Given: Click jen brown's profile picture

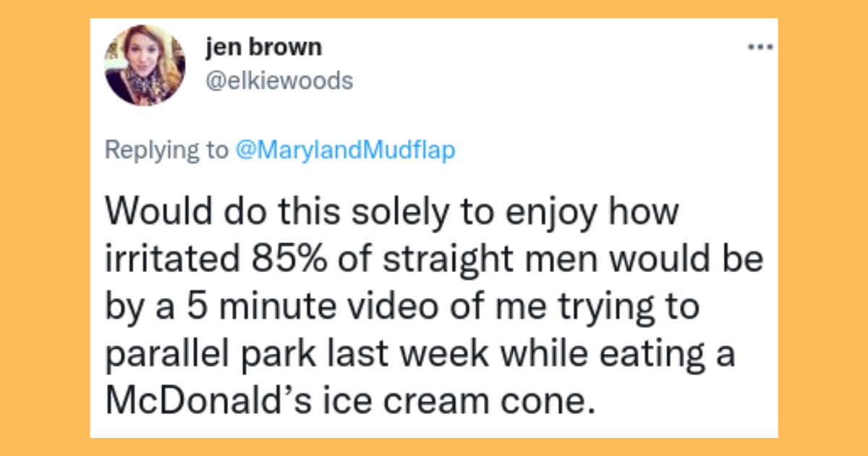Looking at the screenshot, I should click(x=145, y=65).
